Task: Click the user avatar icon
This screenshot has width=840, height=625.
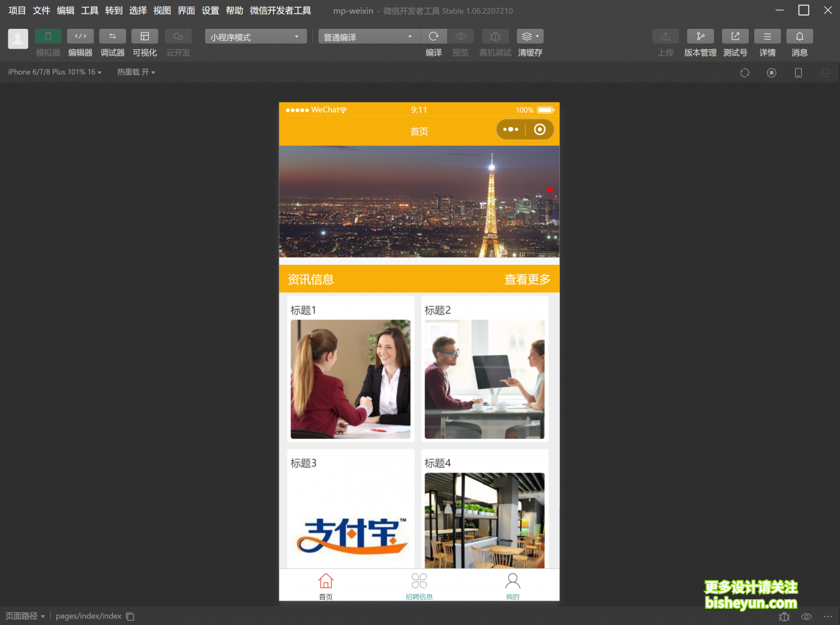Action: pyautogui.click(x=18, y=39)
